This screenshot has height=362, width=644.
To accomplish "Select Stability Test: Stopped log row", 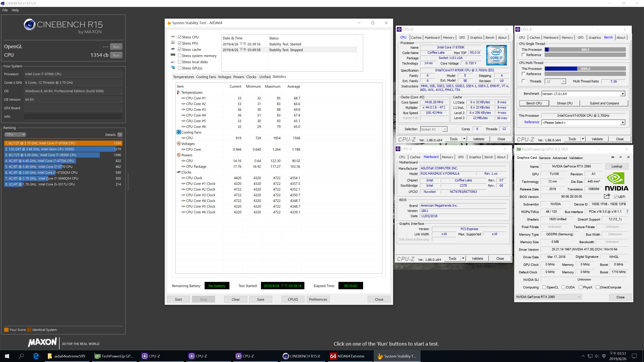I will pyautogui.click(x=289, y=50).
